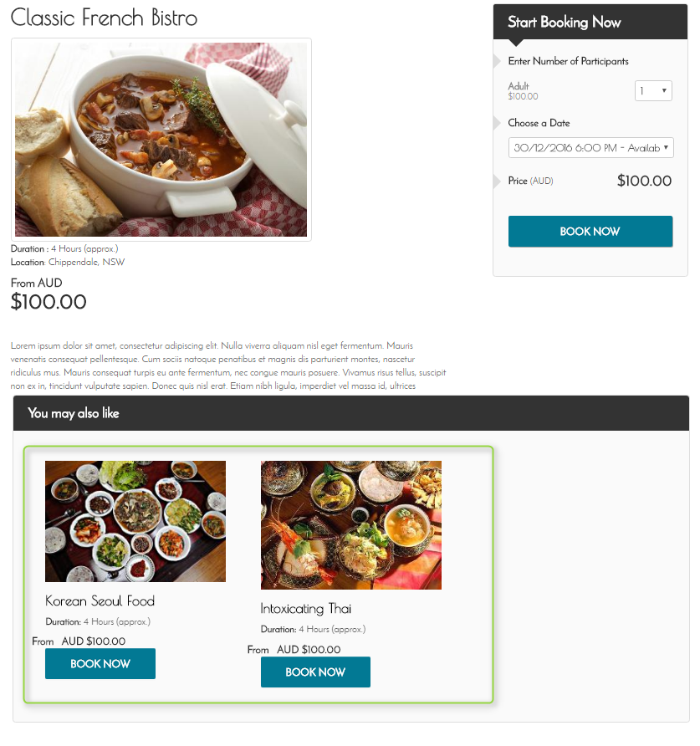Expand the Choose a Date dropdown

point(590,148)
